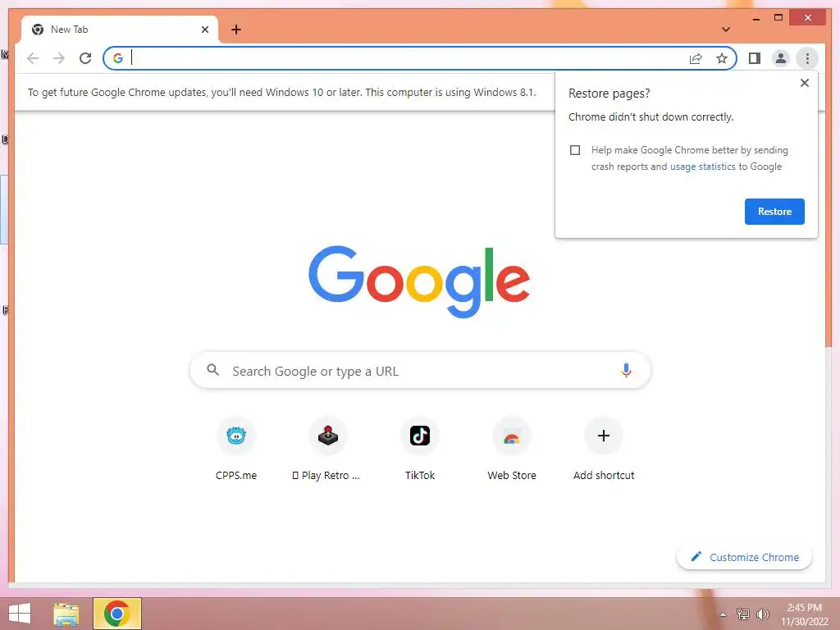
Task: Open the TikTok shortcut
Action: coord(420,449)
